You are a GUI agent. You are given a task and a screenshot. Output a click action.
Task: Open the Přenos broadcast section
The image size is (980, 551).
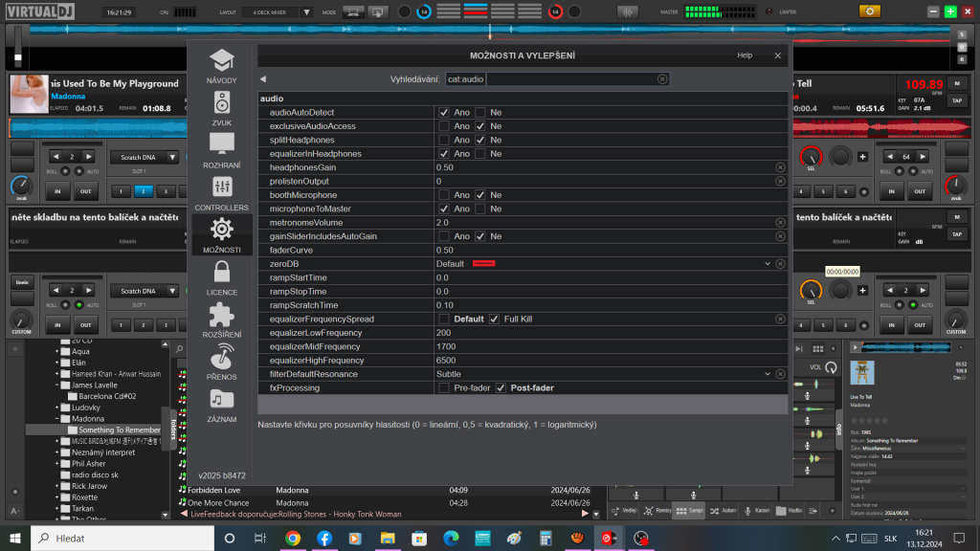click(x=221, y=362)
